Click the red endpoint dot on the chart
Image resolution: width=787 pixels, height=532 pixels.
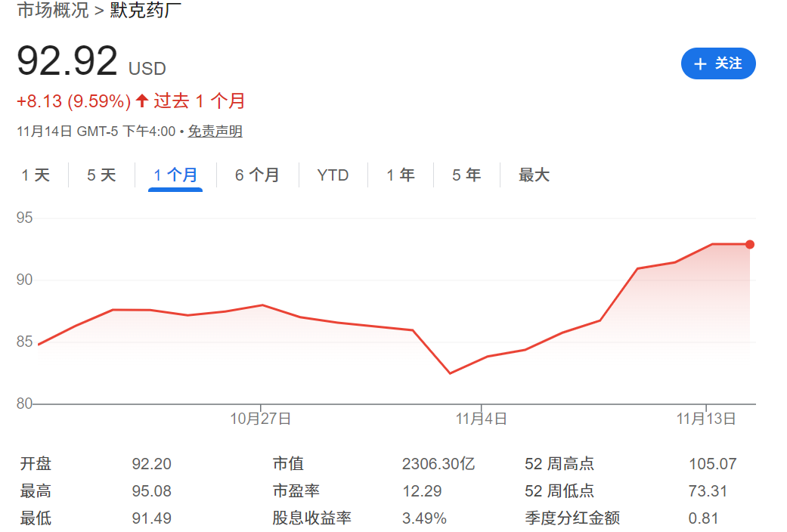[x=749, y=244]
